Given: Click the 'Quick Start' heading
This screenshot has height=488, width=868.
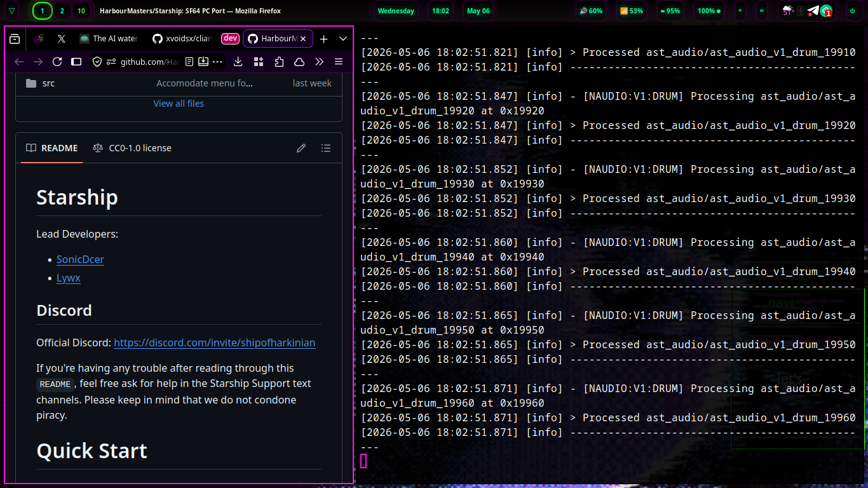Looking at the screenshot, I should point(92,451).
